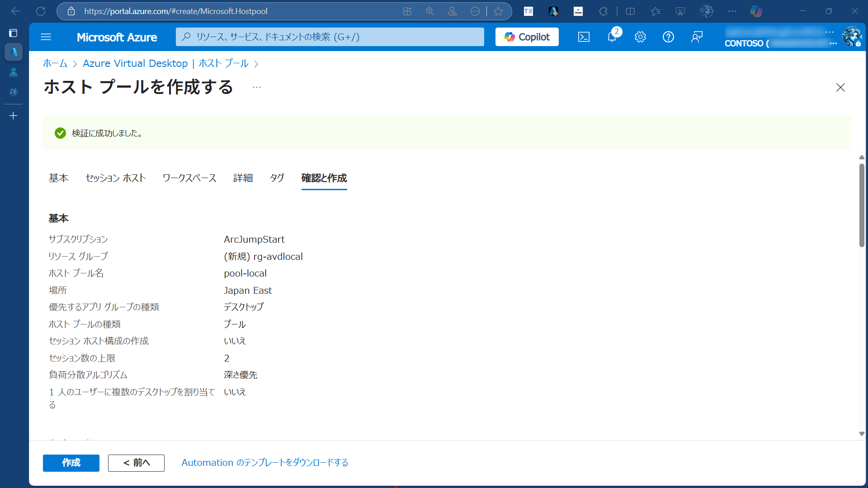Viewport: 868px width, 488px height.
Task: Open the help question mark icon
Action: (x=668, y=37)
